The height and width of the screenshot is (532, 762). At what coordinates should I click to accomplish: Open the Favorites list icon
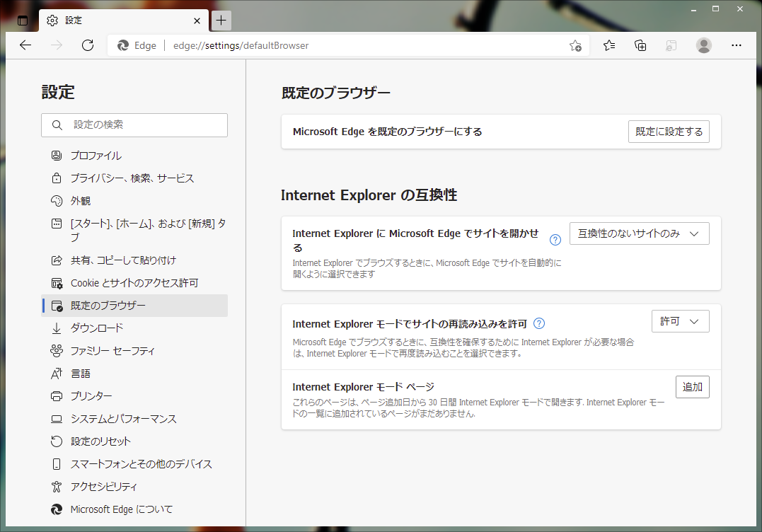(609, 46)
